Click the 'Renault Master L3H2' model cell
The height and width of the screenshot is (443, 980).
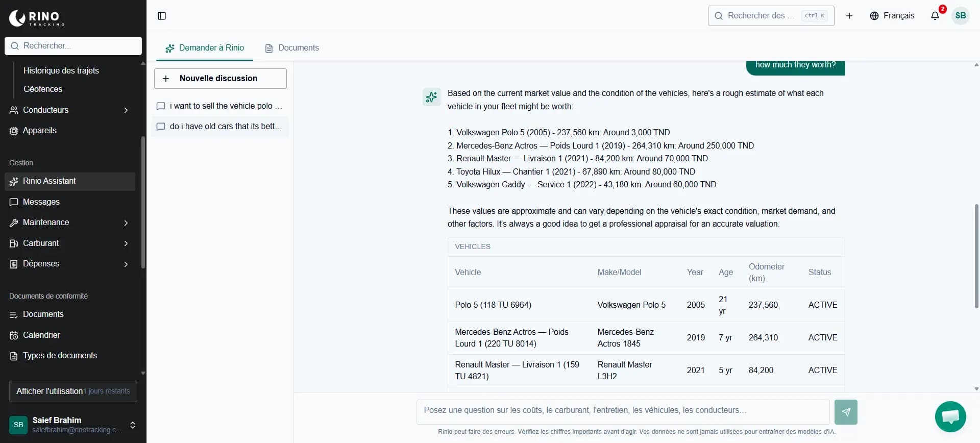pos(625,371)
